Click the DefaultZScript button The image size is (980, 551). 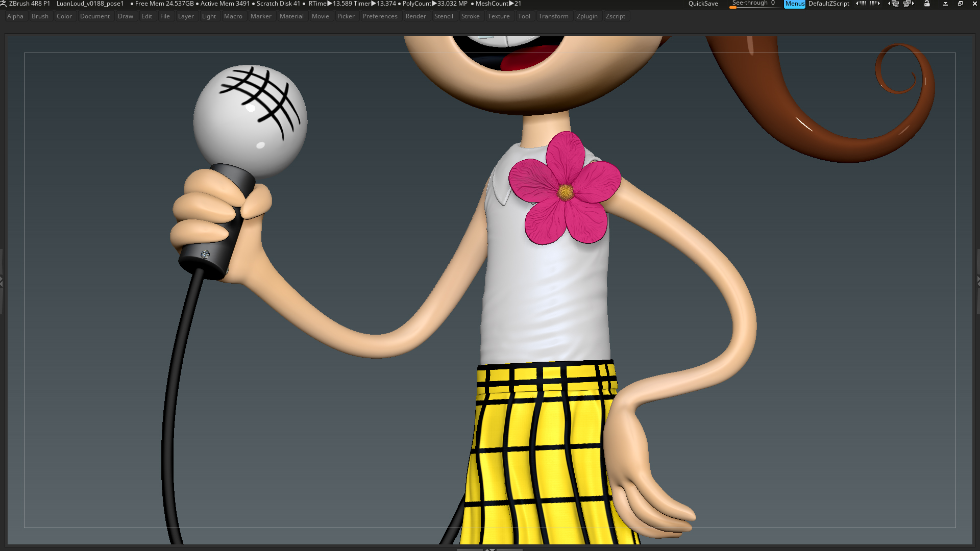click(829, 4)
